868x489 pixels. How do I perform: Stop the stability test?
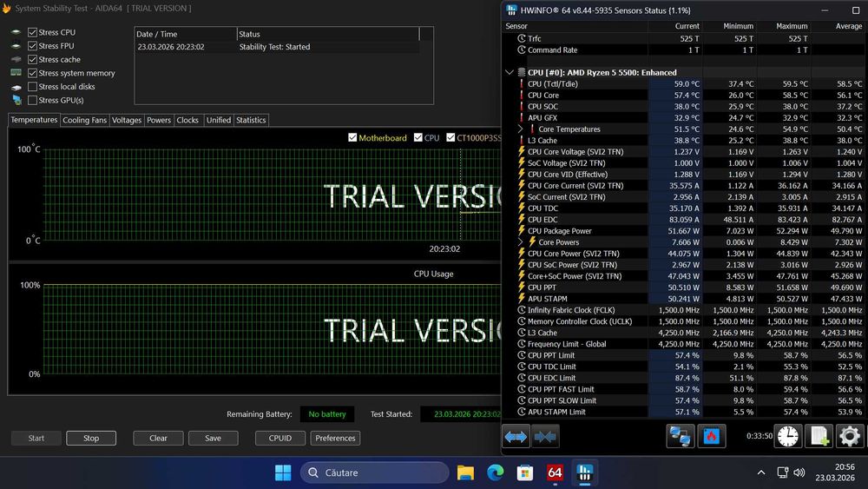click(x=91, y=438)
